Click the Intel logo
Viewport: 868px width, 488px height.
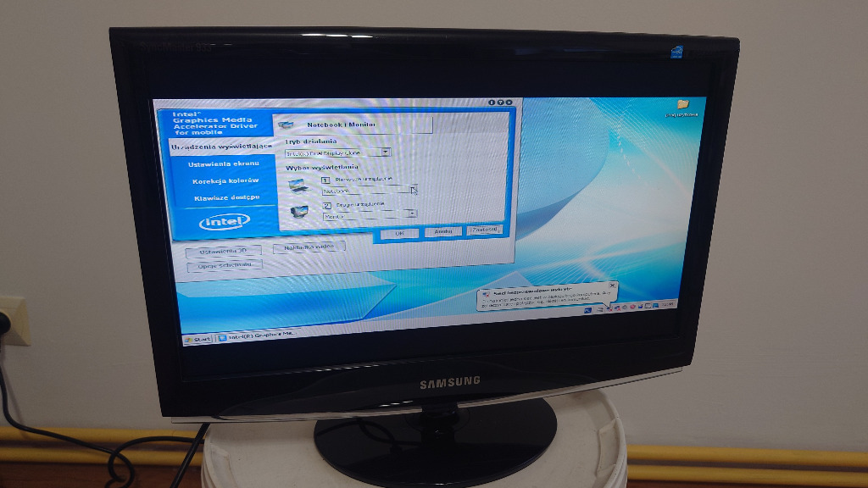click(224, 222)
